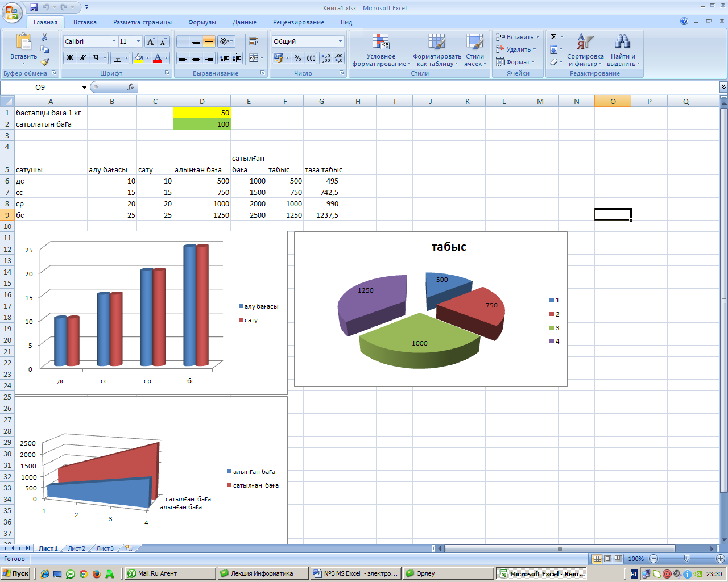This screenshot has width=728, height=582.
Task: Toggle italic (К) formatting
Action: [x=83, y=58]
